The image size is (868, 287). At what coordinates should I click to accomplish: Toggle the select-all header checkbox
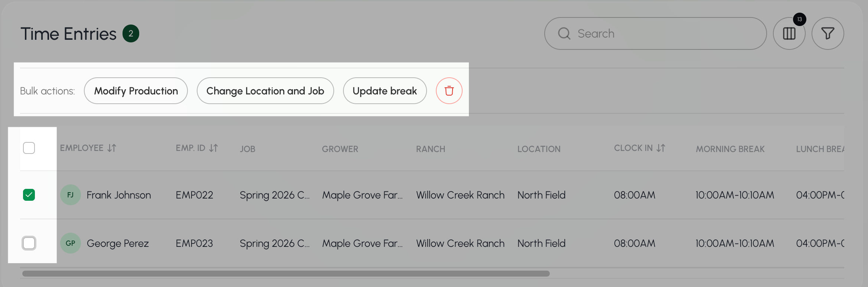(29, 148)
